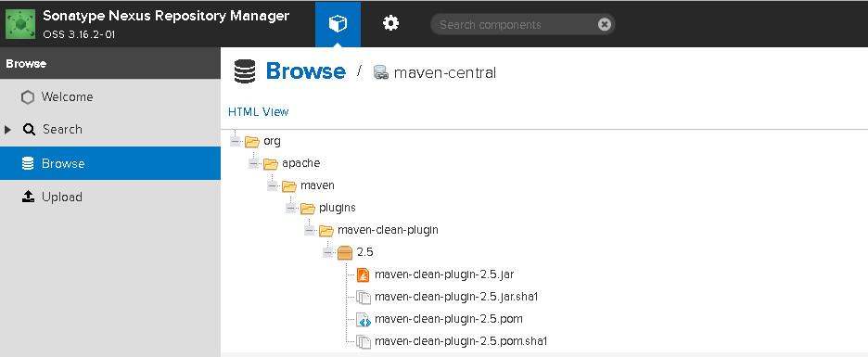868x357 pixels.
Task: Open the administration gear icon
Action: pos(390,24)
